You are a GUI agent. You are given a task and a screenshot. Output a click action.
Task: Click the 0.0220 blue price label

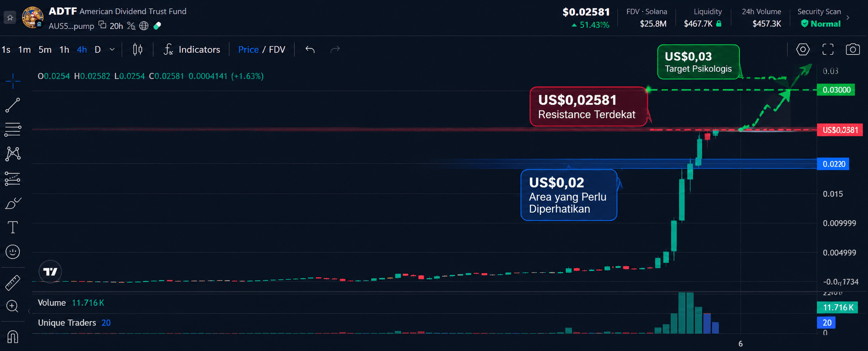(x=833, y=164)
